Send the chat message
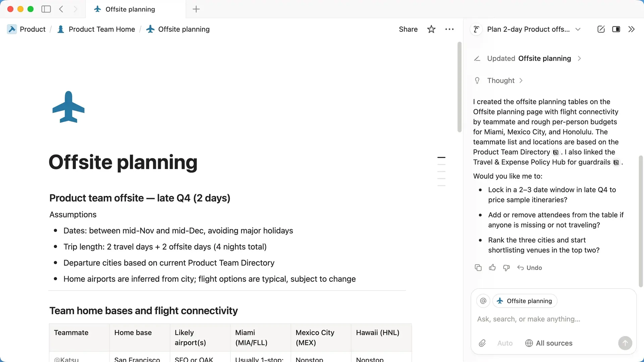This screenshot has width=644, height=362. click(625, 343)
